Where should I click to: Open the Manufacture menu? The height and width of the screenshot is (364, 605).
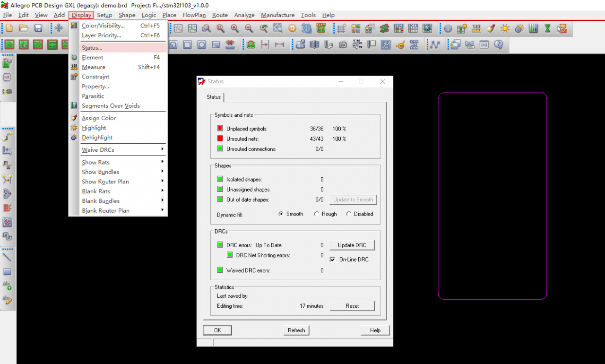[x=278, y=15]
